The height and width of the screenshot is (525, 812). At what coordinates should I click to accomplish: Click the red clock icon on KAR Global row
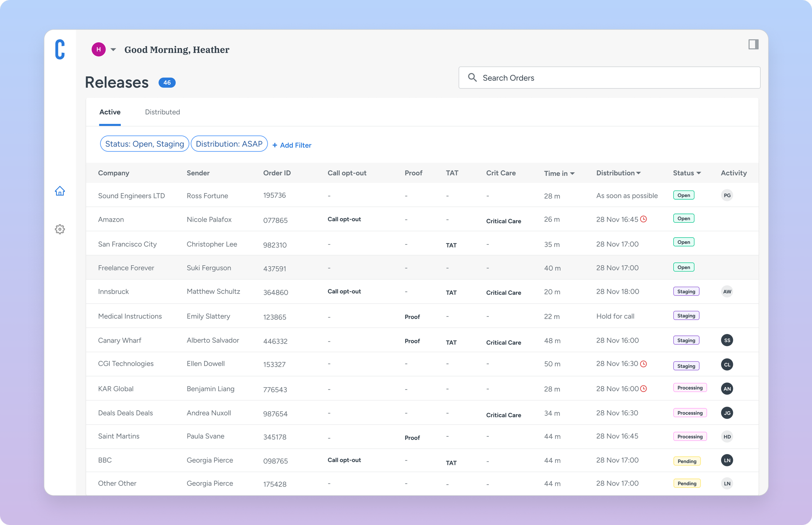[x=643, y=389]
